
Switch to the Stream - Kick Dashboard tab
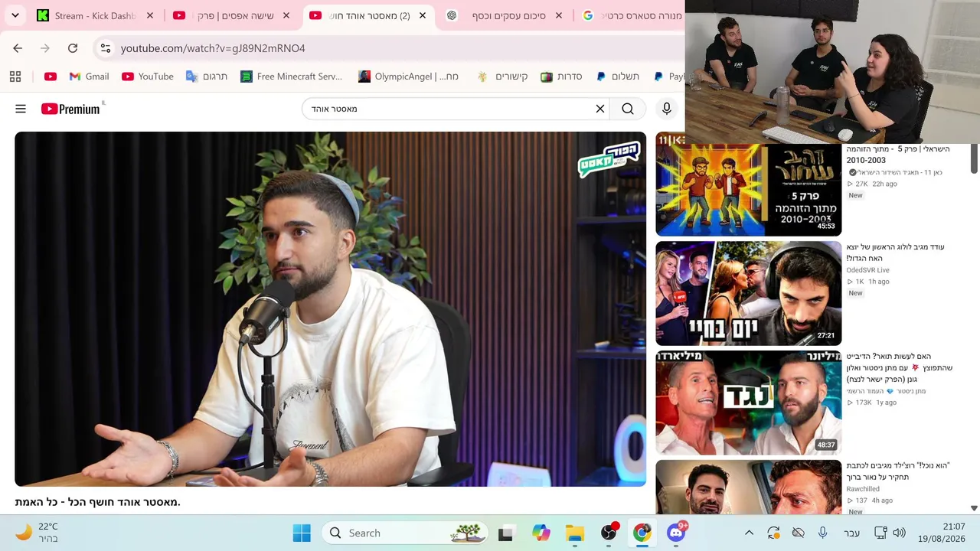pos(96,15)
